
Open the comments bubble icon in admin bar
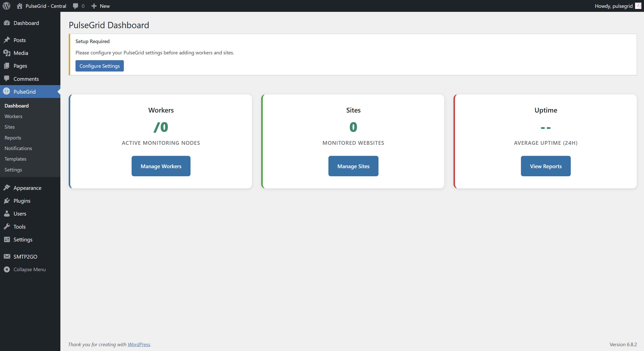coord(75,6)
